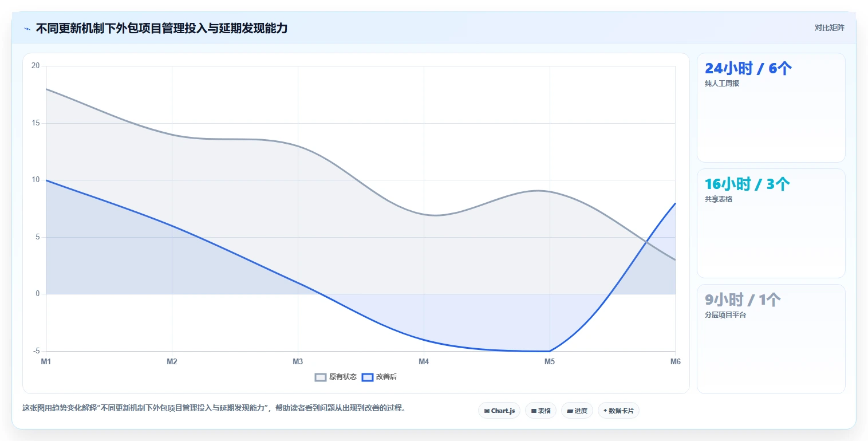
Task: Click the 对比矩阵 label in header
Action: click(x=829, y=27)
